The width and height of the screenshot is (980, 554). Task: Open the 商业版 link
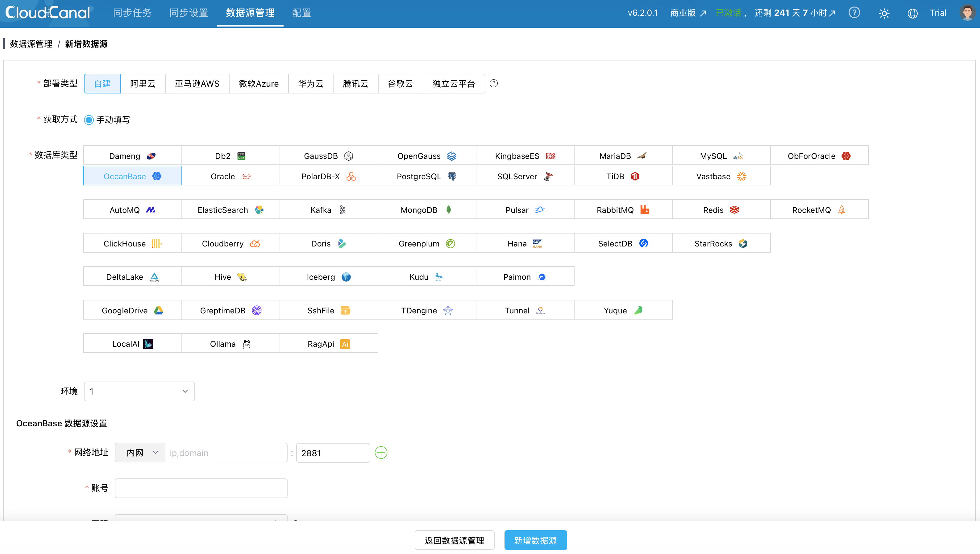(x=688, y=13)
